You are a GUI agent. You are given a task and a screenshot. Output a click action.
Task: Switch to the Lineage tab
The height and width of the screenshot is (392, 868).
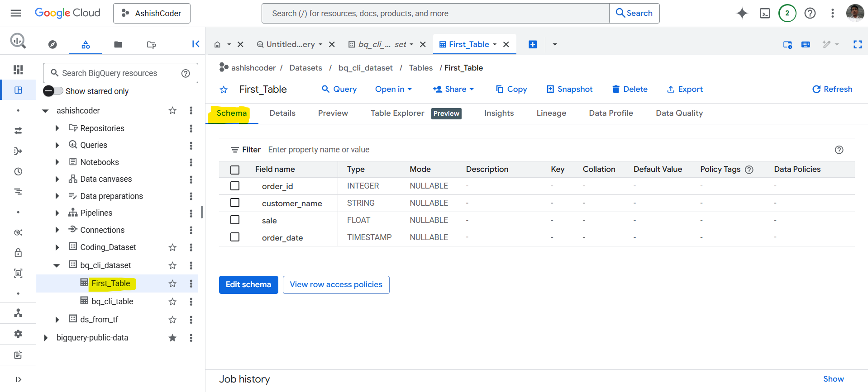[x=551, y=113]
